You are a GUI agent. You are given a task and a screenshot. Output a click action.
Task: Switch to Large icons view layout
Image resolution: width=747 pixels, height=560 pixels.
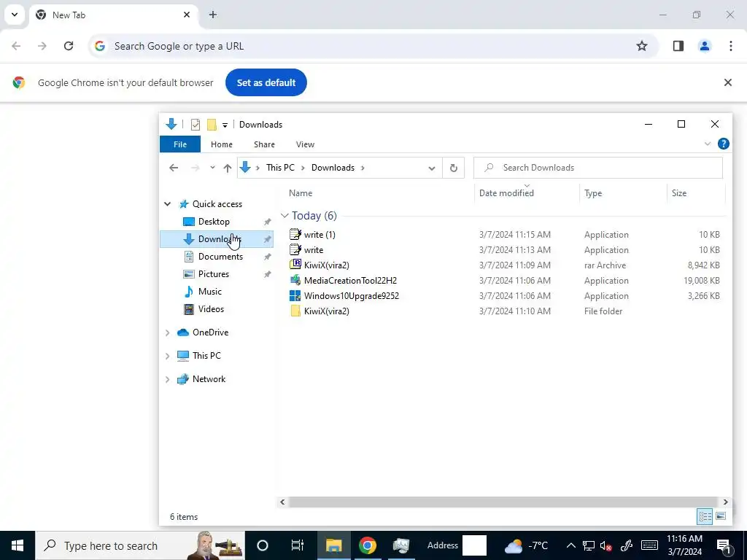click(721, 517)
